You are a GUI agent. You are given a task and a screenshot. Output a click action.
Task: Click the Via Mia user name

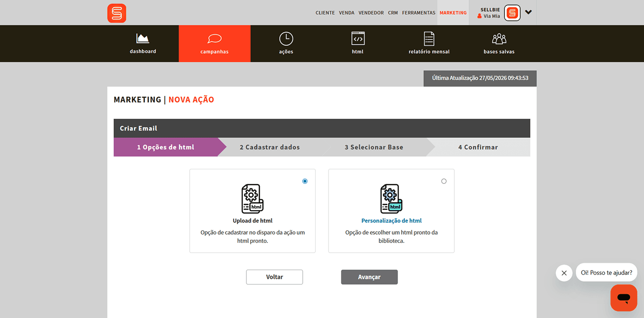coord(492,16)
